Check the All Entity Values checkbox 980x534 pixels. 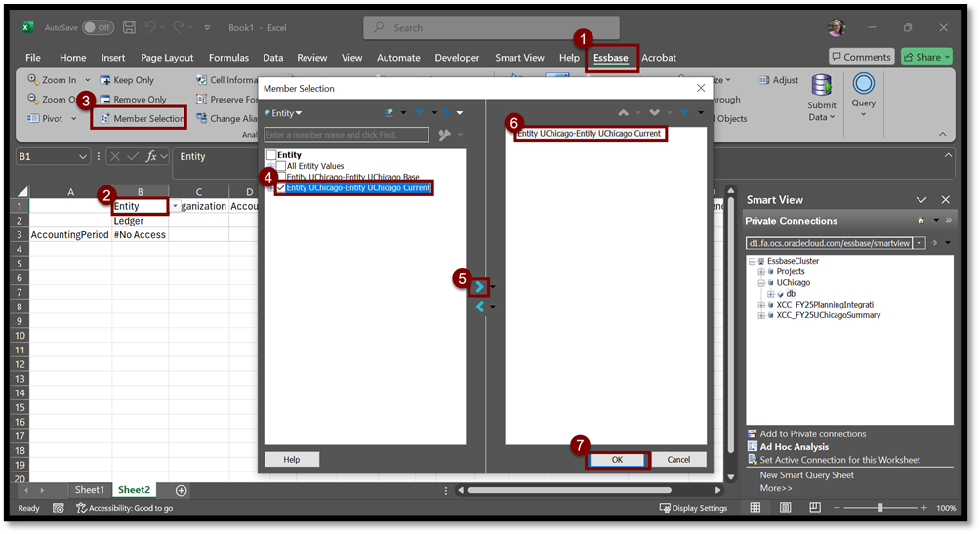(x=281, y=166)
